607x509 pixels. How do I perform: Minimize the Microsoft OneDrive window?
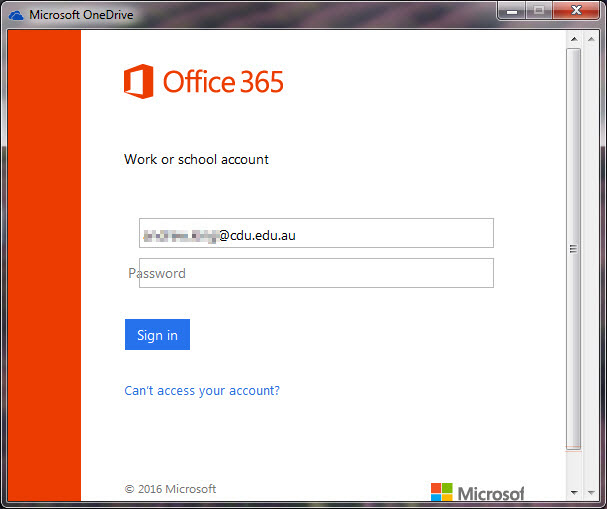[x=512, y=10]
